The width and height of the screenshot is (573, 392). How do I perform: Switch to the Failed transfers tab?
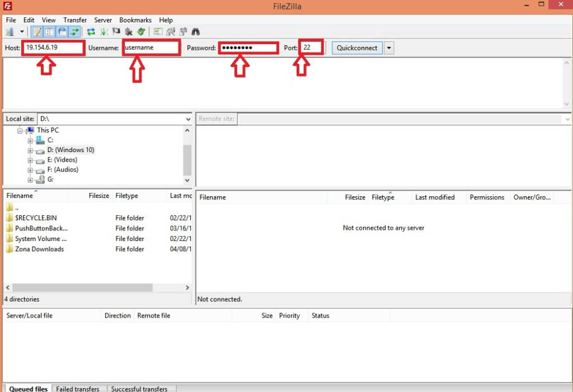[78, 389]
